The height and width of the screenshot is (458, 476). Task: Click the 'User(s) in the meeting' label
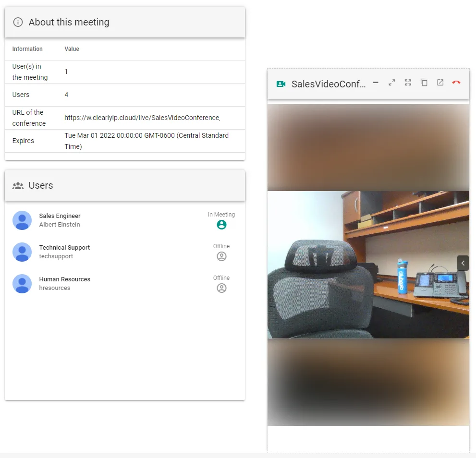[30, 72]
